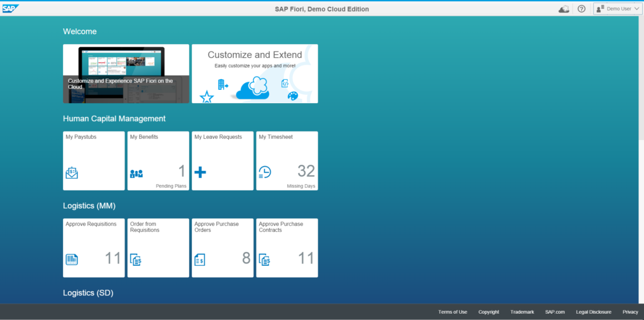Click the Missing Days count 32
Image resolution: width=644 pixels, height=320 pixels.
[306, 171]
